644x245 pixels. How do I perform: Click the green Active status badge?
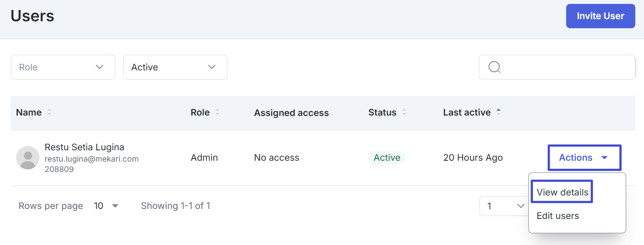point(387,158)
